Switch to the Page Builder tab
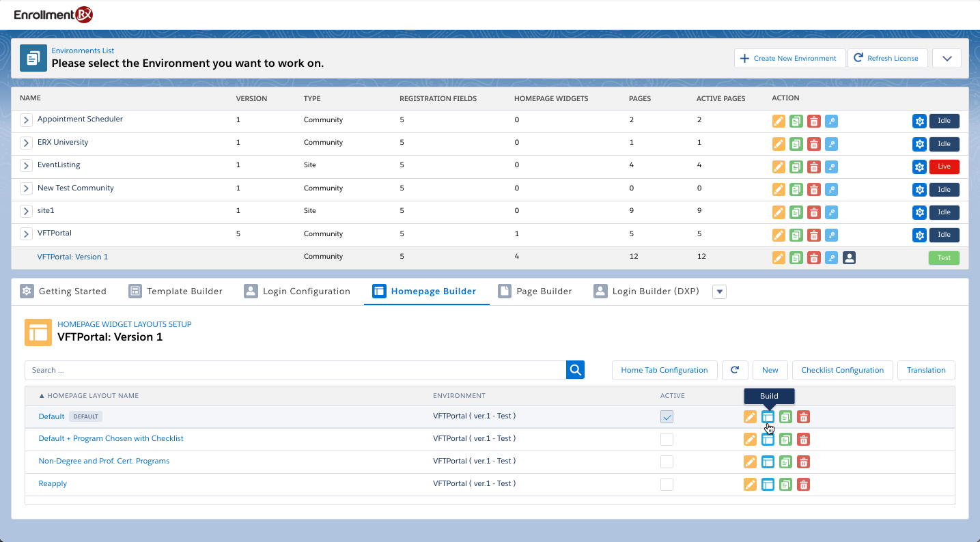Image resolution: width=980 pixels, height=542 pixels. point(535,291)
